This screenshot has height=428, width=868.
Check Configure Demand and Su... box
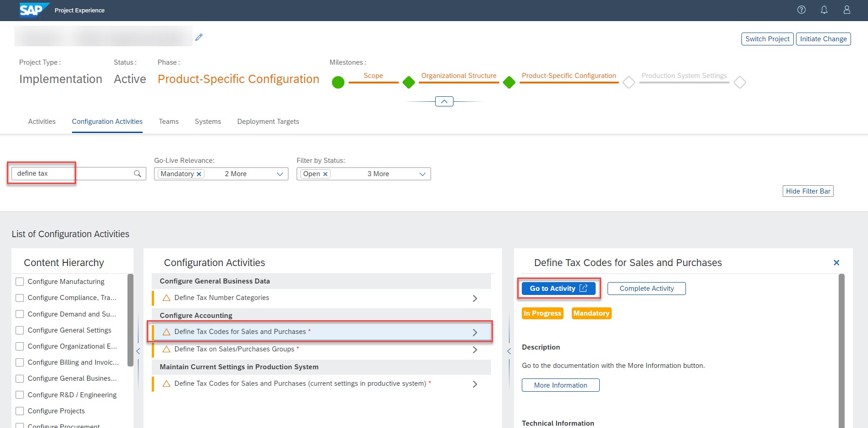pyautogui.click(x=20, y=314)
